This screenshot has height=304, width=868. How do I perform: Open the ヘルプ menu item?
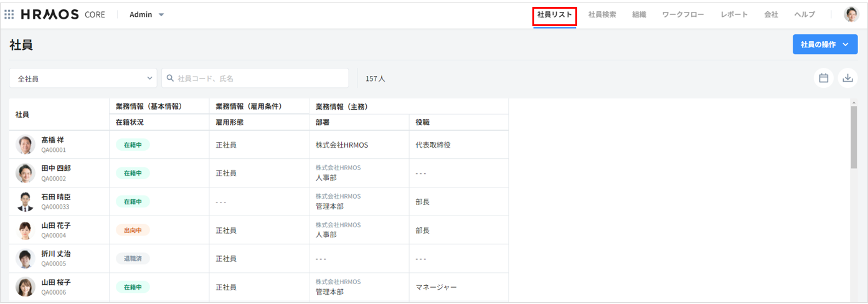(x=804, y=14)
